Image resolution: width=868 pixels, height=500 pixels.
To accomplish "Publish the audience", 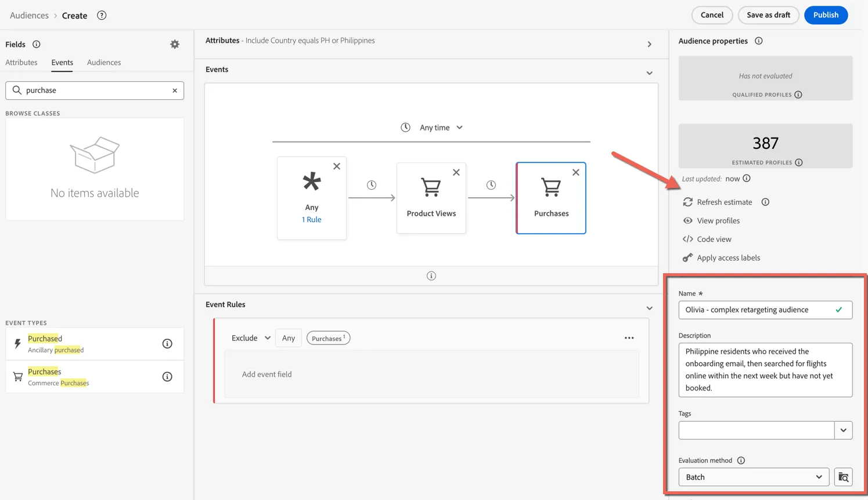I will 826,15.
